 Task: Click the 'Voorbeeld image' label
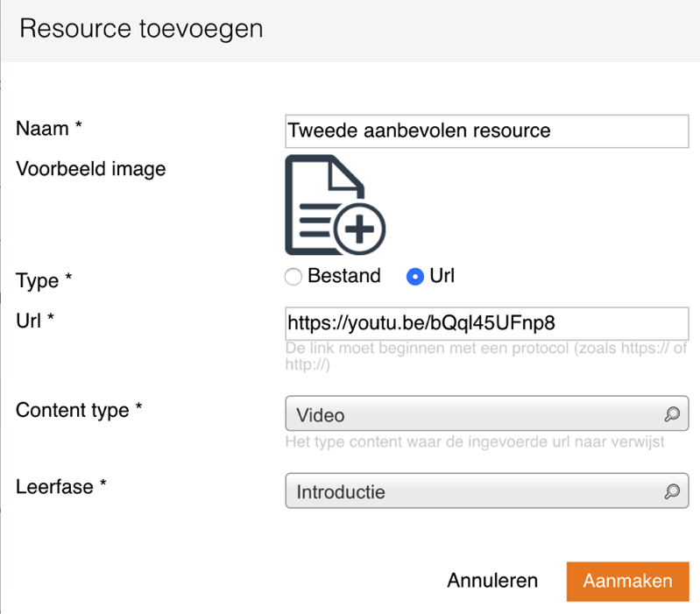[x=90, y=170]
